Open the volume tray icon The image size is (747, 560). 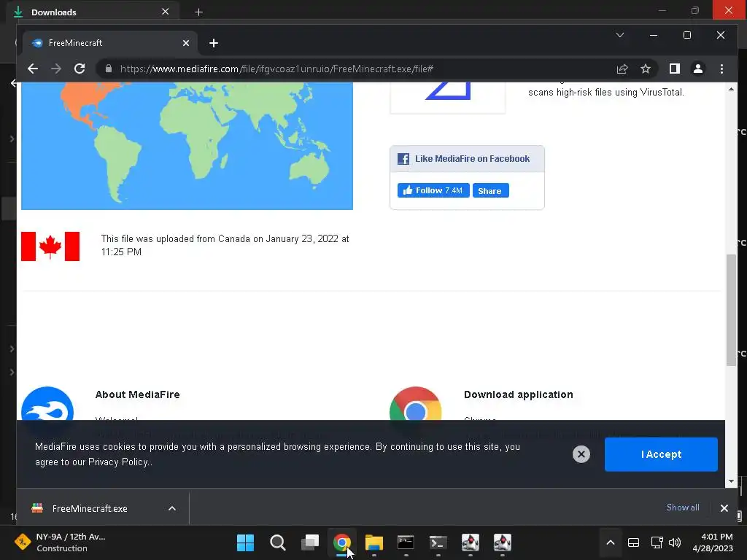(x=675, y=542)
